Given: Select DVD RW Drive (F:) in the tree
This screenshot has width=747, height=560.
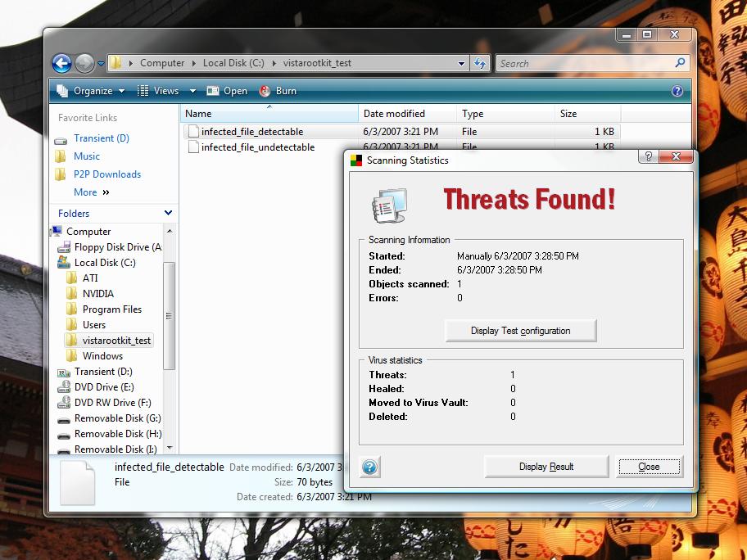Looking at the screenshot, I should pos(113,403).
